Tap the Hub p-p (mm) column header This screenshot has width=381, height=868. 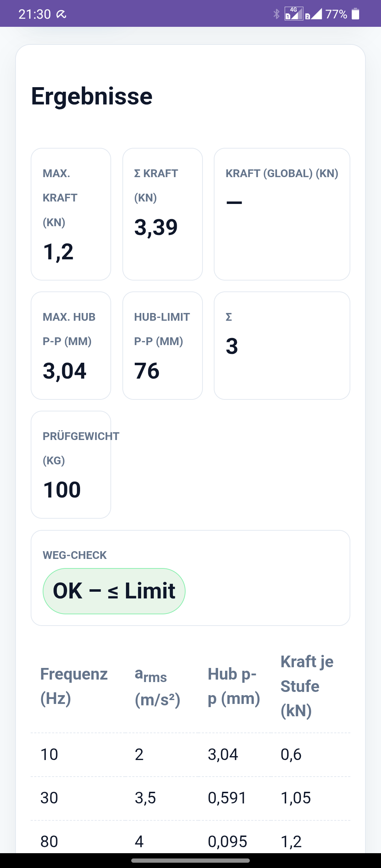[x=234, y=686]
